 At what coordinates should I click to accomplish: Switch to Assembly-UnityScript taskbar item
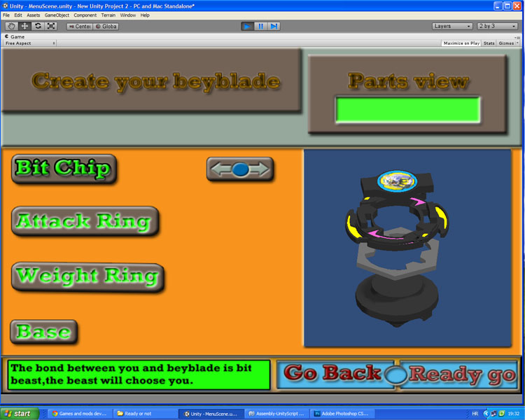276,414
